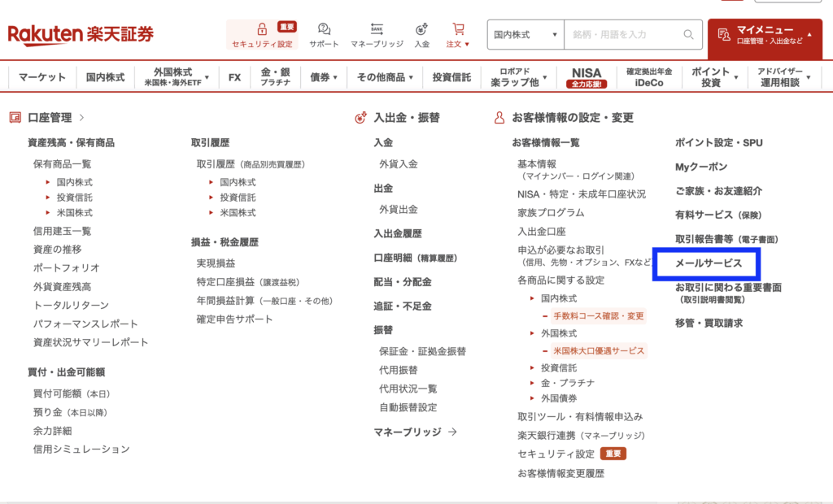Click the 口座管理 section icon

coord(15,117)
